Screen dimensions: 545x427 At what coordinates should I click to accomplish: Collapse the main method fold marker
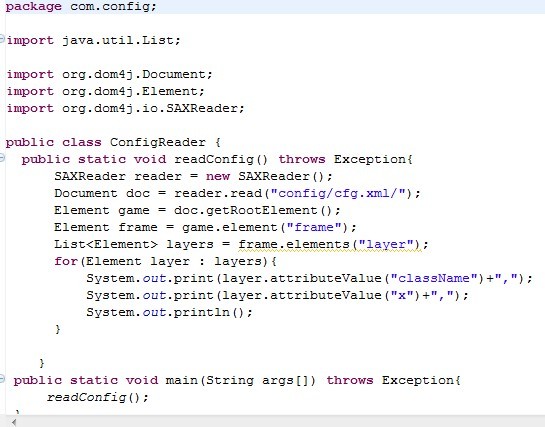[x=2, y=378]
